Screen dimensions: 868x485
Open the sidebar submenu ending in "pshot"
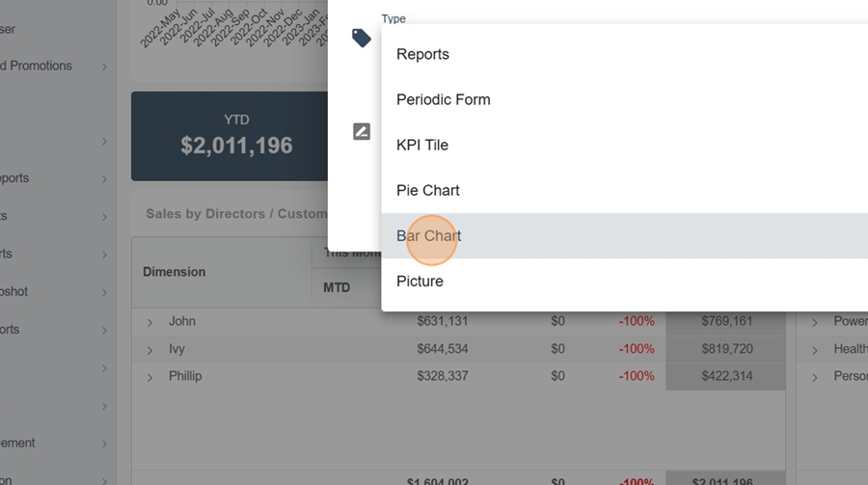click(x=104, y=292)
